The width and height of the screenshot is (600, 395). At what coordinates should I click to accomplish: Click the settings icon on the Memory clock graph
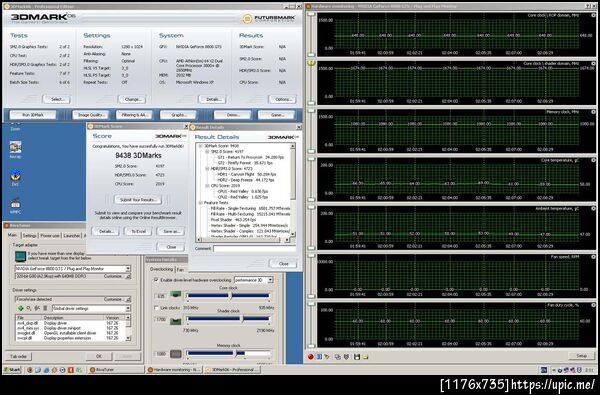pos(593,112)
